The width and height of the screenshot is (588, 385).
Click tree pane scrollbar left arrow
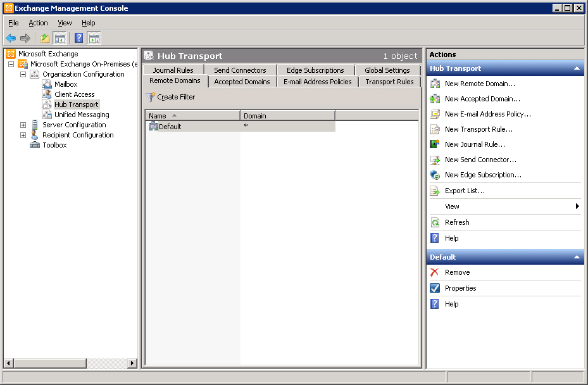coord(8,363)
